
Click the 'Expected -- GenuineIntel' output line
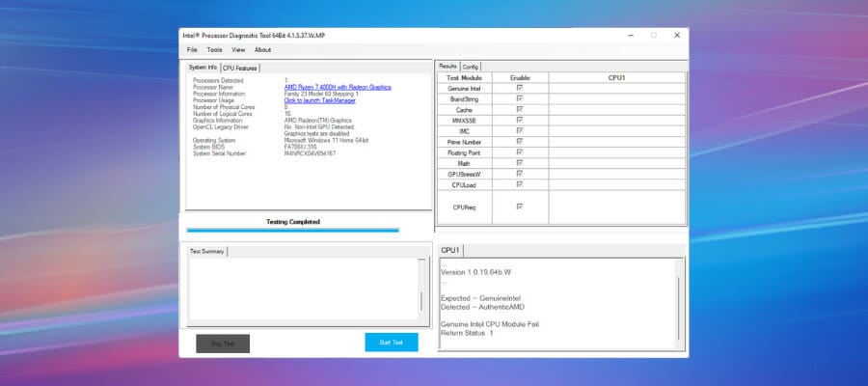pyautogui.click(x=480, y=298)
